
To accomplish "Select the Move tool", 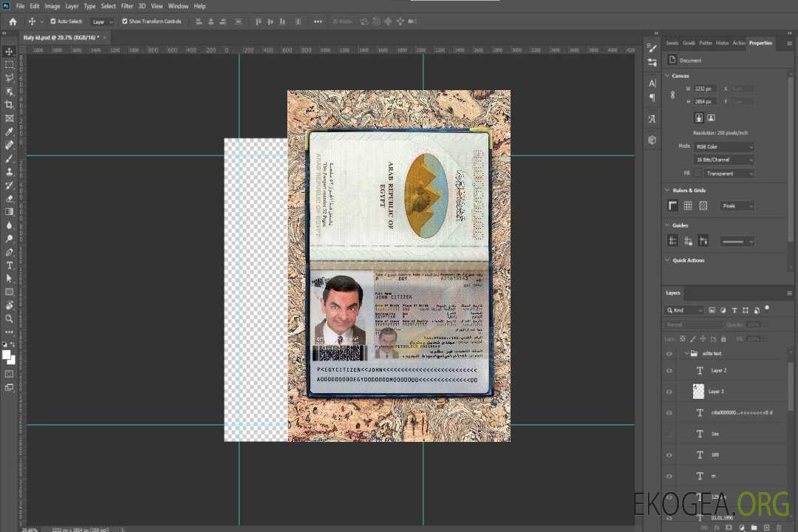I will (9, 52).
